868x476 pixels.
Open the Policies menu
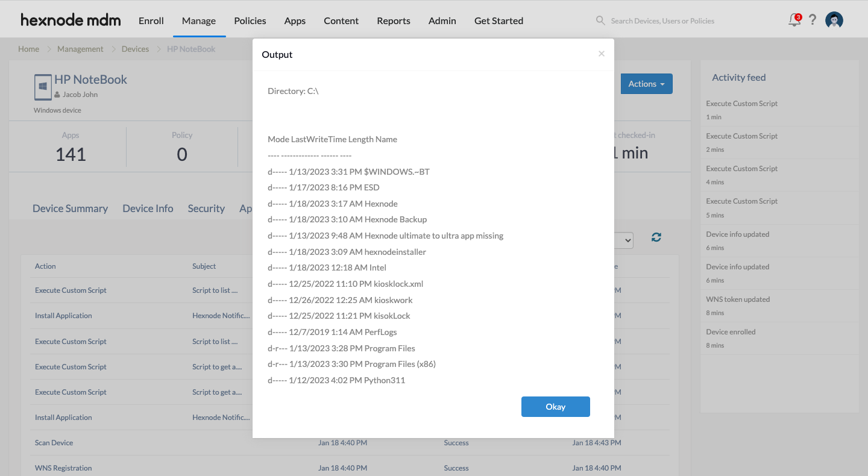[250, 20]
